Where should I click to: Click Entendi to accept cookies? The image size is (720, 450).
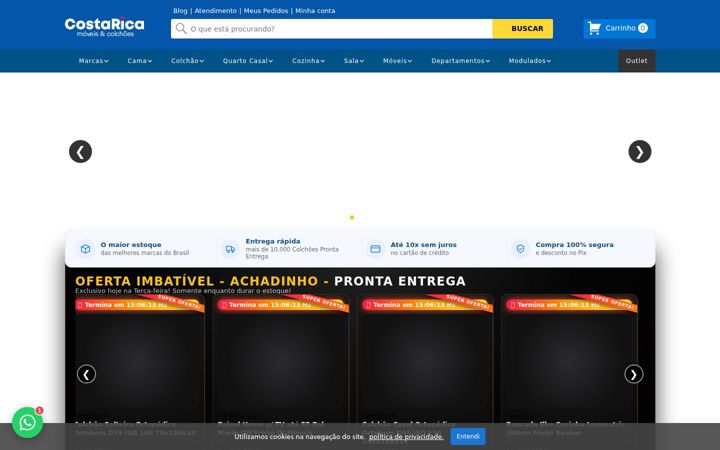point(468,436)
